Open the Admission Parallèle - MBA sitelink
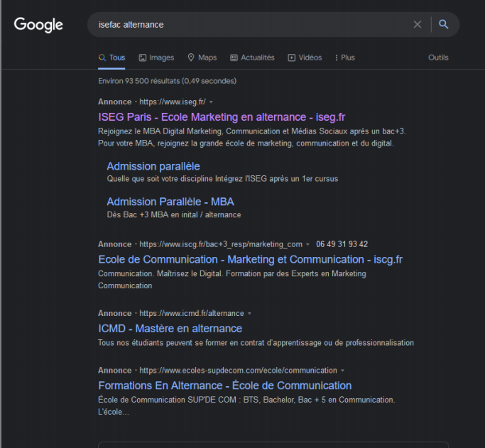 (170, 202)
